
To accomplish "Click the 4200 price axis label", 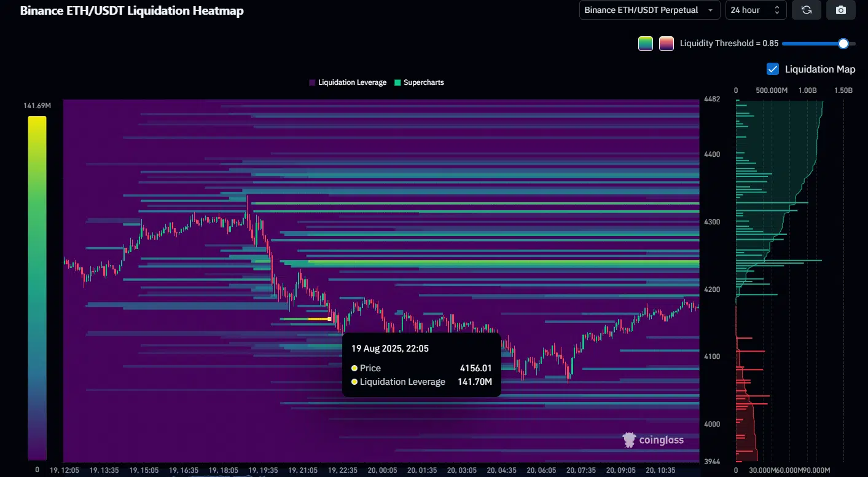I will (713, 290).
